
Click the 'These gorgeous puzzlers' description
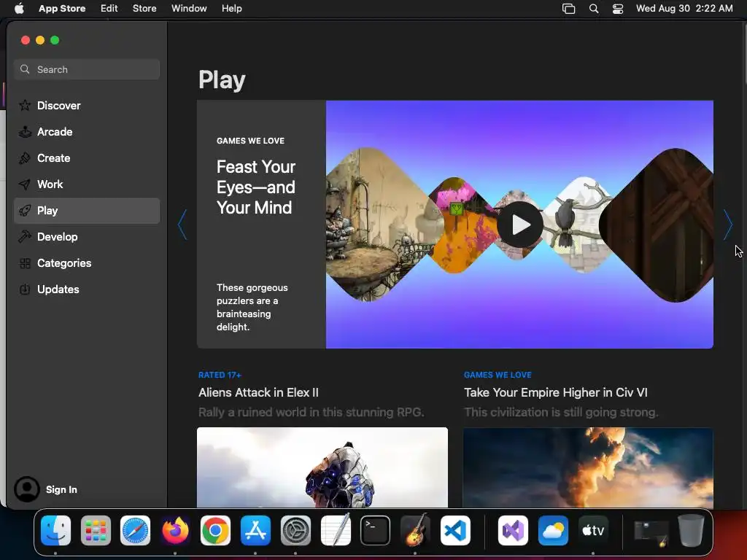click(x=252, y=307)
